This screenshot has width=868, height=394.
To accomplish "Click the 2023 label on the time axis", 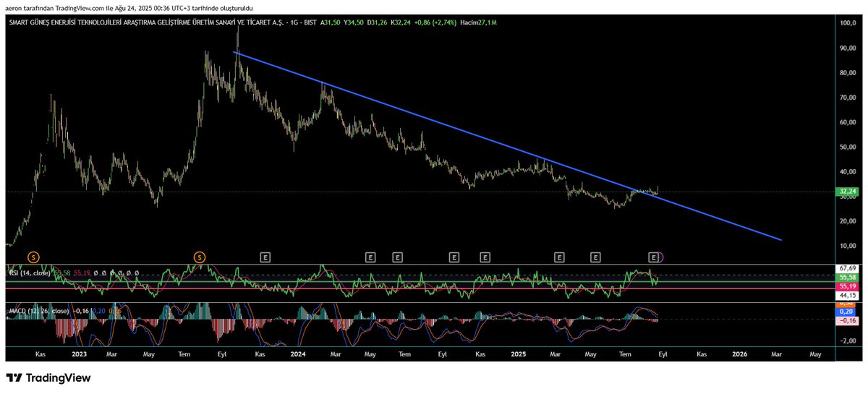I will (x=79, y=354).
